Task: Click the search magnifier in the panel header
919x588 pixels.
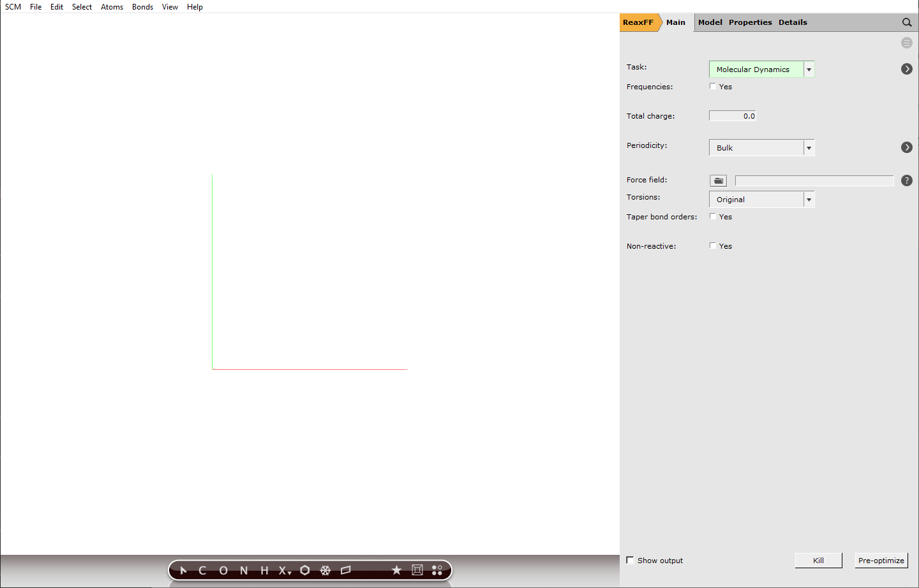Action: point(907,22)
